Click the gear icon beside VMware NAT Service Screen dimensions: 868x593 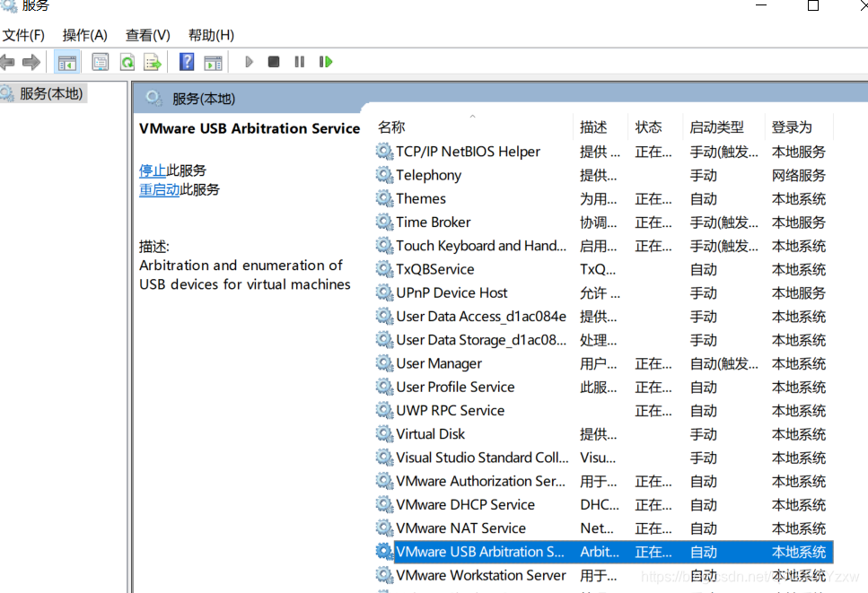384,528
